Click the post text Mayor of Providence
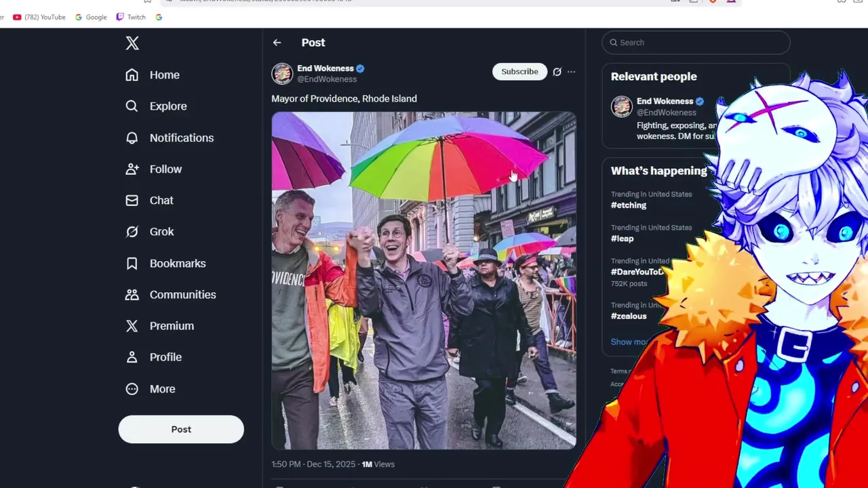This screenshot has height=488, width=868. [x=344, y=99]
